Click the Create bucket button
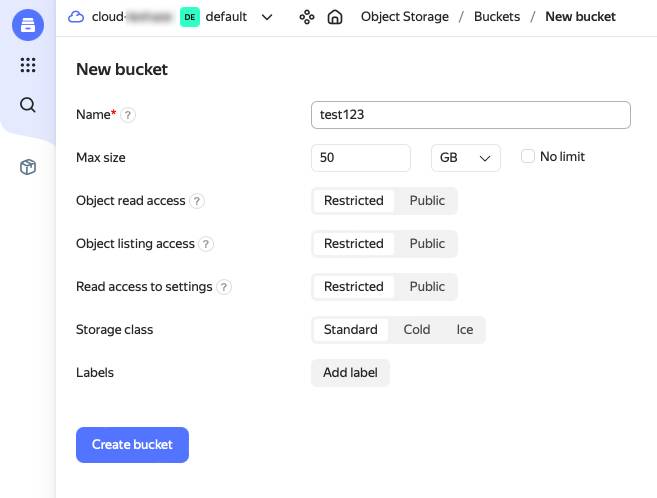Screen dimensions: 657x498 132,445
